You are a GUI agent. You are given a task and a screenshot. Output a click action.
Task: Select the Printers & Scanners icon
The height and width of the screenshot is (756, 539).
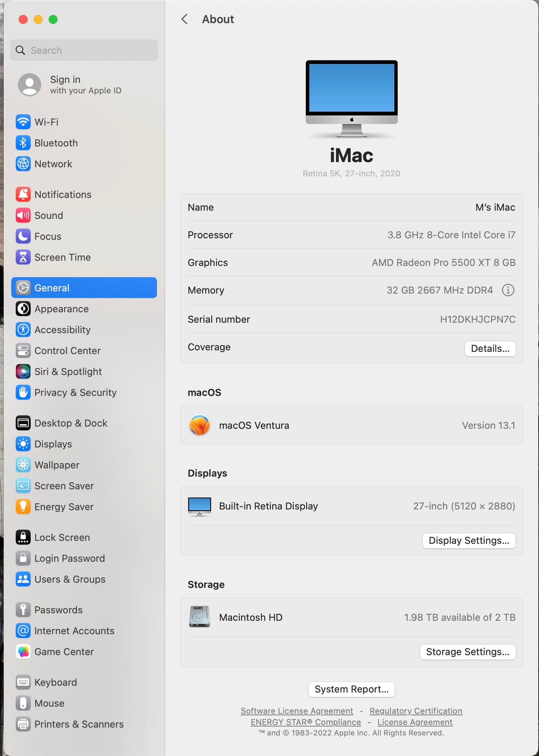(x=23, y=724)
